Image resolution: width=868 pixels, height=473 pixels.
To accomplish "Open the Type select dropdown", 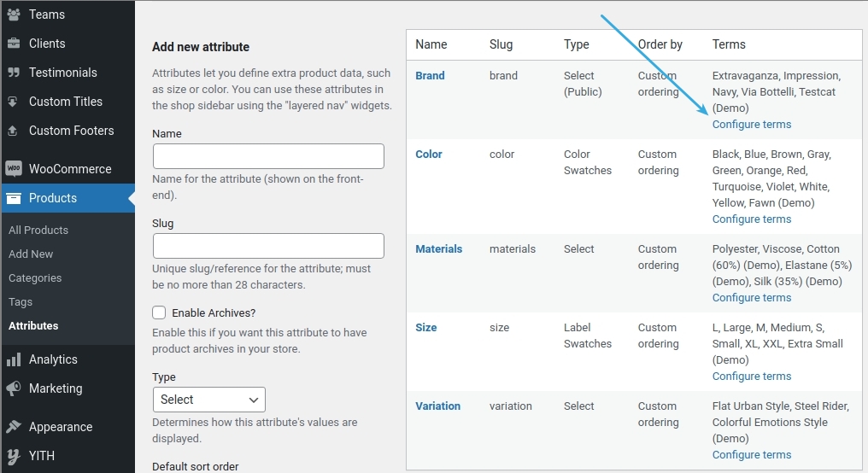I will click(208, 400).
